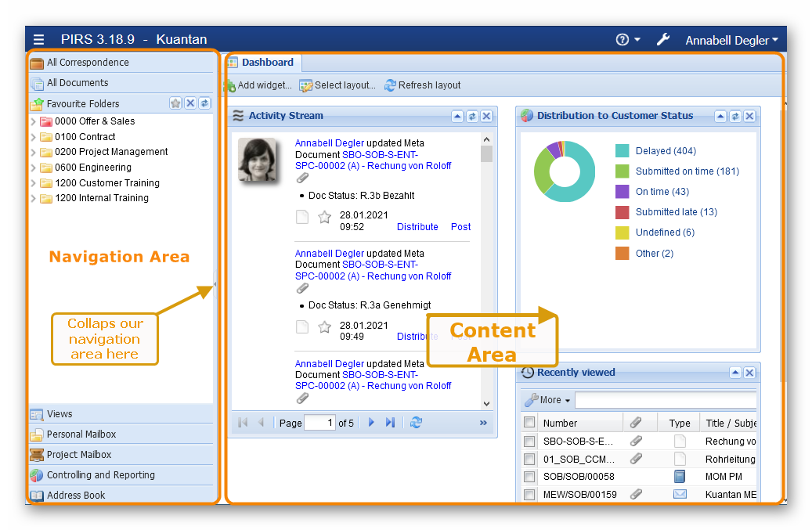Image resolution: width=812 pixels, height=530 pixels.
Task: Click the Post link on first activity
Action: (x=460, y=227)
